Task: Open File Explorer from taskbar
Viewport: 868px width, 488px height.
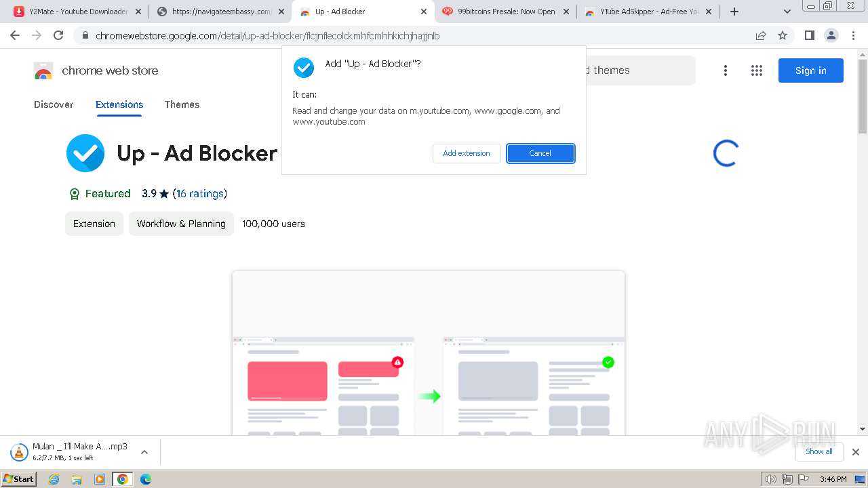Action: coord(77,479)
